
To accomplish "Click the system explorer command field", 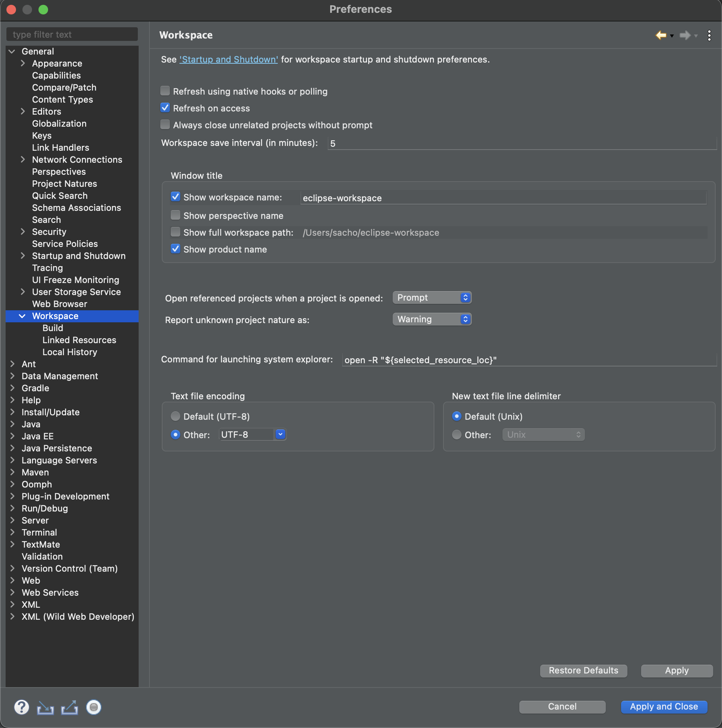I will 529,360.
